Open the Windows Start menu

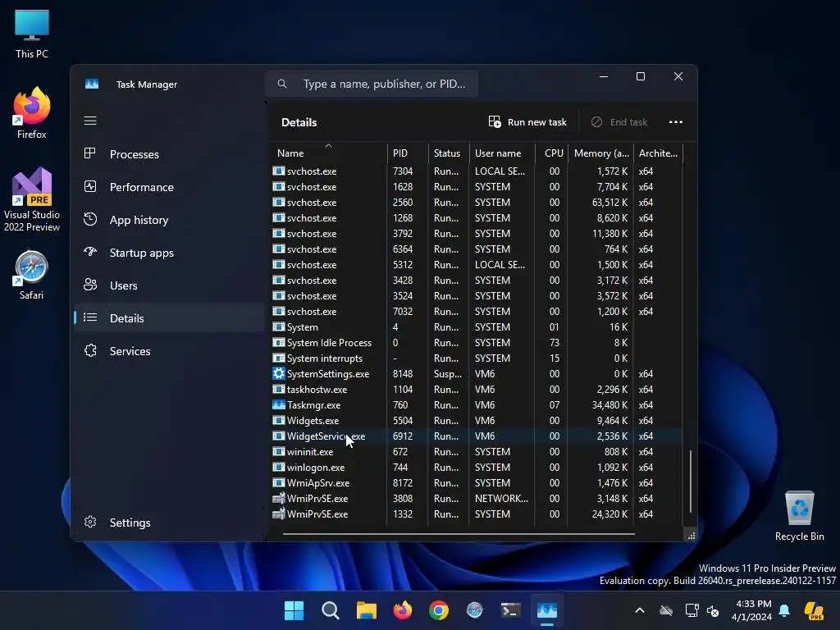tap(294, 610)
